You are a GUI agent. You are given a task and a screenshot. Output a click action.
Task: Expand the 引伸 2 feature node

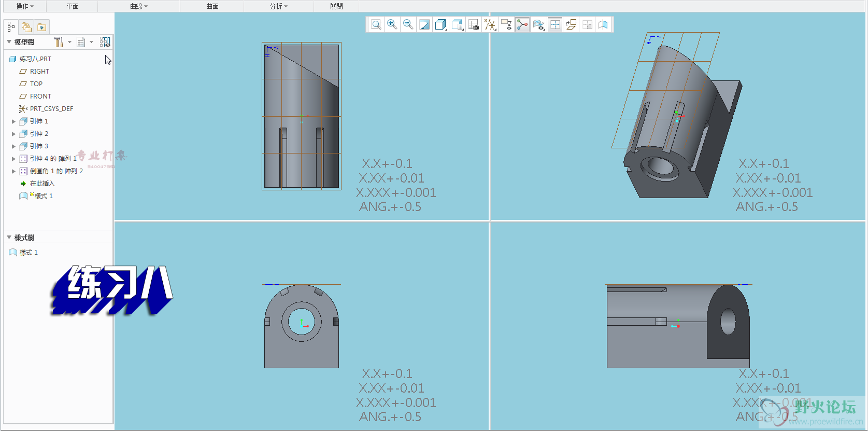[x=13, y=134]
